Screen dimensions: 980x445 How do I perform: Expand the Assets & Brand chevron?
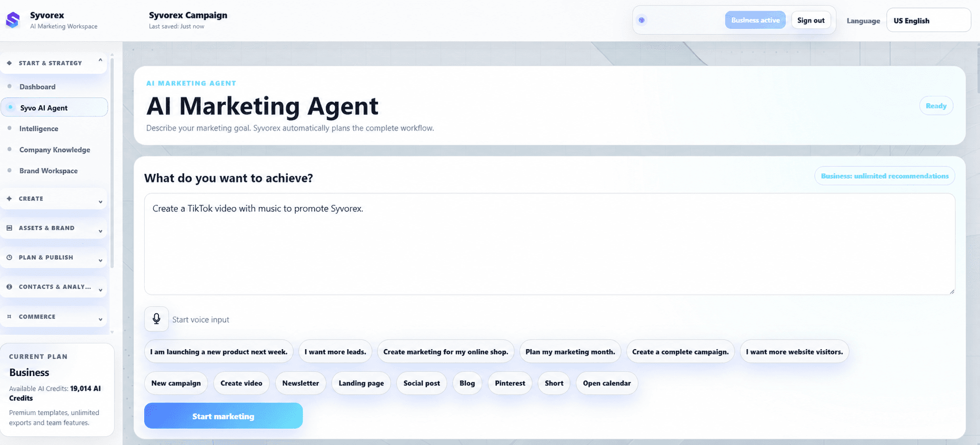tap(100, 231)
